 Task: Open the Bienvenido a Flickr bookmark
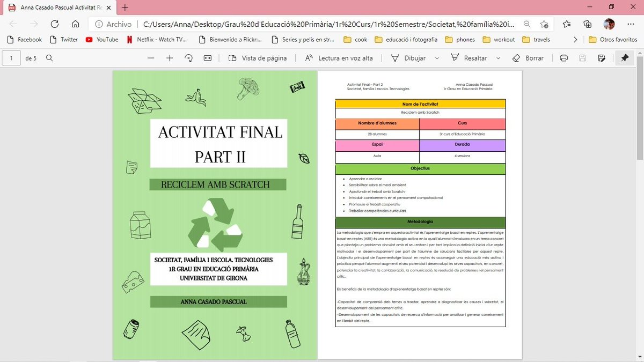[x=230, y=39]
